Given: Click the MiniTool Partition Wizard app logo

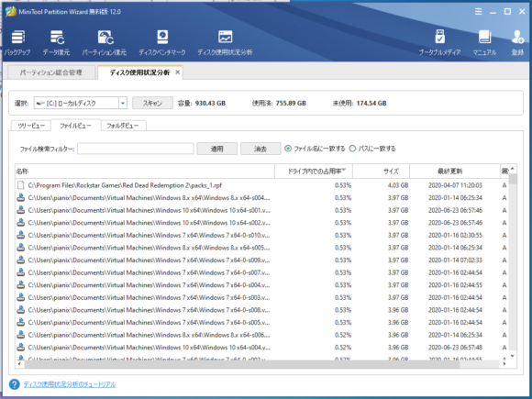Looking at the screenshot, I should point(10,12).
